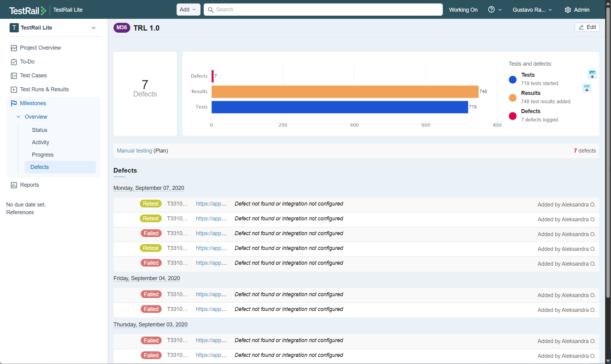Image resolution: width=611 pixels, height=364 pixels.
Task: Toggle the orange Results legend swatch
Action: pos(513,98)
